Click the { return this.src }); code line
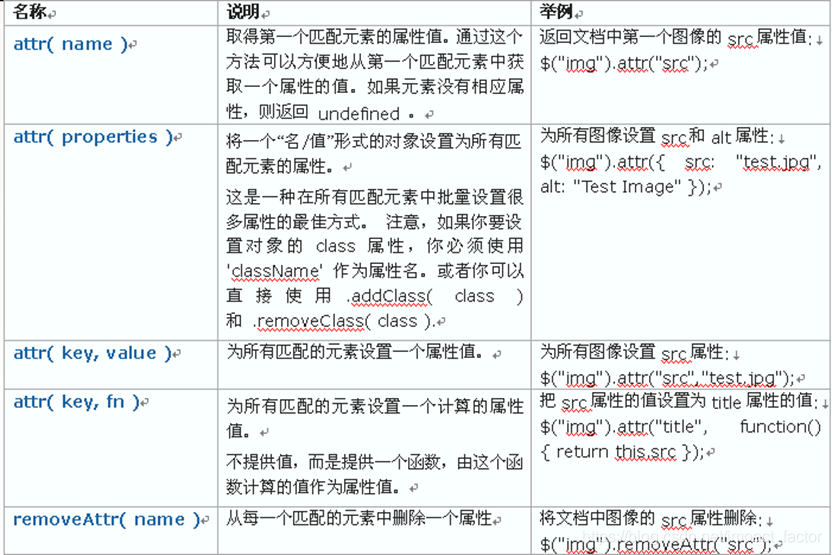832x555 pixels. [x=622, y=452]
